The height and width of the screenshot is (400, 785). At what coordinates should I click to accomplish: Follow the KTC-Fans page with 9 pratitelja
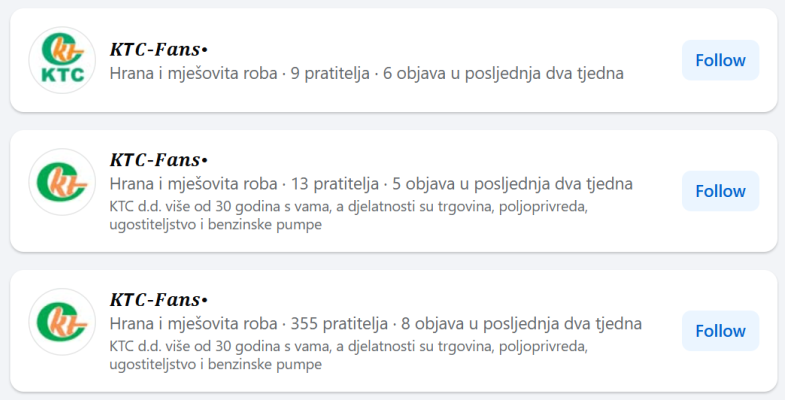coord(720,60)
